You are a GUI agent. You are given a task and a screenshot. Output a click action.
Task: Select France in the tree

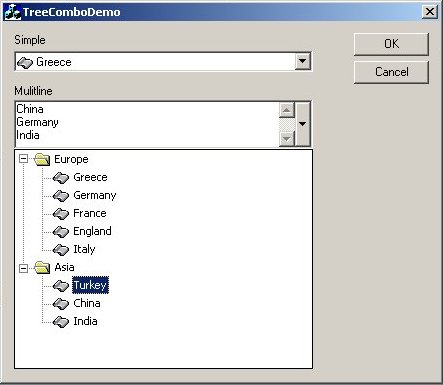coord(90,213)
